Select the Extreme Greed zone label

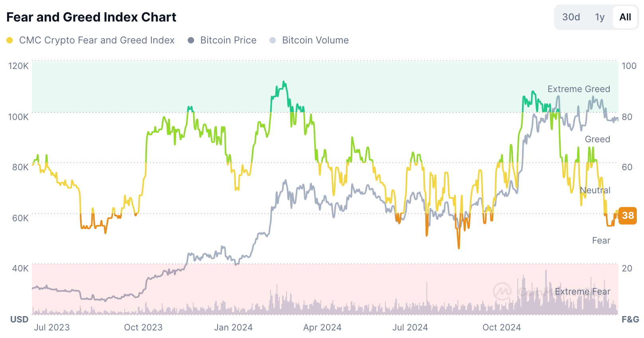click(x=579, y=89)
